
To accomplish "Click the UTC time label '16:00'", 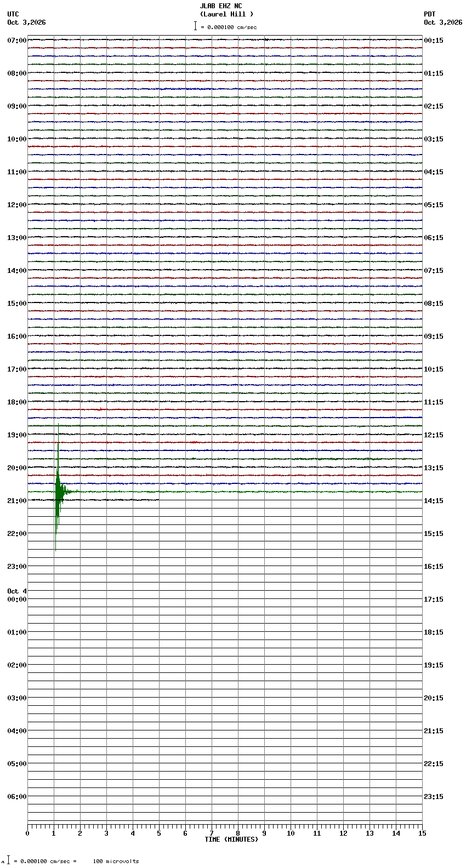I will [17, 336].
